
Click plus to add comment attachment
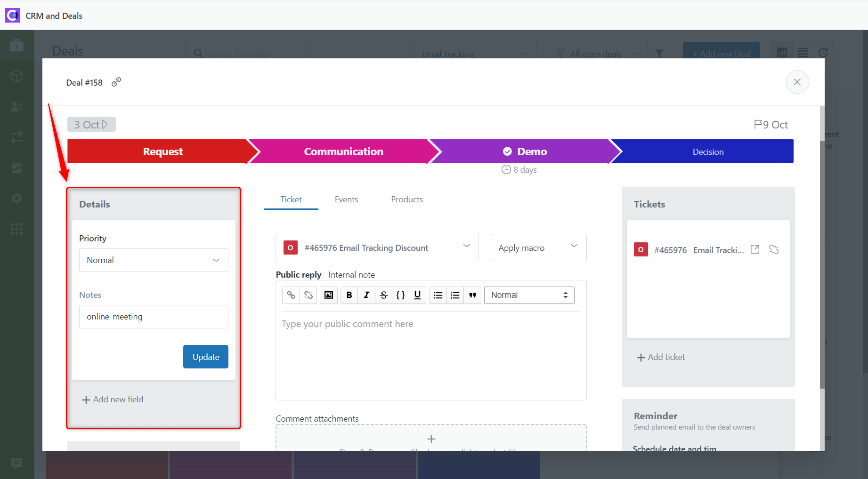[x=431, y=439]
